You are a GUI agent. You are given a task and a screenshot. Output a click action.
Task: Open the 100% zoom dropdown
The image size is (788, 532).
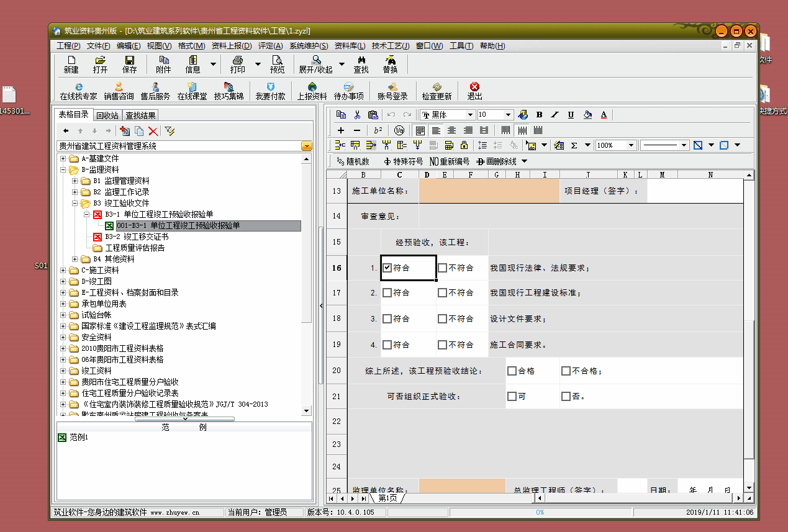click(631, 145)
